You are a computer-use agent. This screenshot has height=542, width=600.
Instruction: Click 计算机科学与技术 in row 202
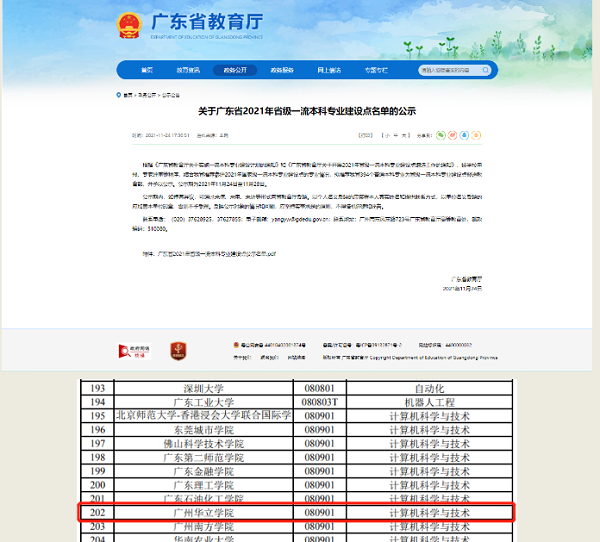pyautogui.click(x=429, y=513)
